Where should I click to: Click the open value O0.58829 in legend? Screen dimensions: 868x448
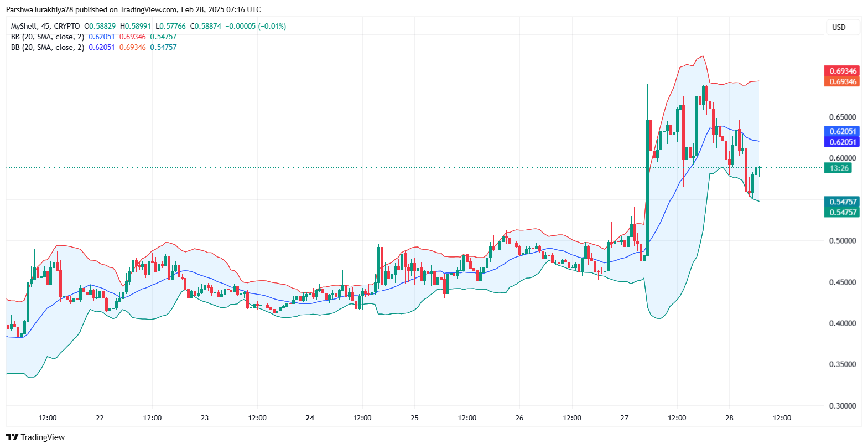click(x=100, y=26)
